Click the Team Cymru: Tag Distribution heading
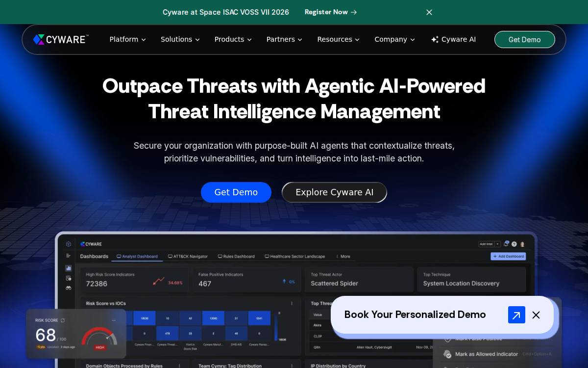Image resolution: width=588 pixels, height=368 pixels. click(x=230, y=366)
